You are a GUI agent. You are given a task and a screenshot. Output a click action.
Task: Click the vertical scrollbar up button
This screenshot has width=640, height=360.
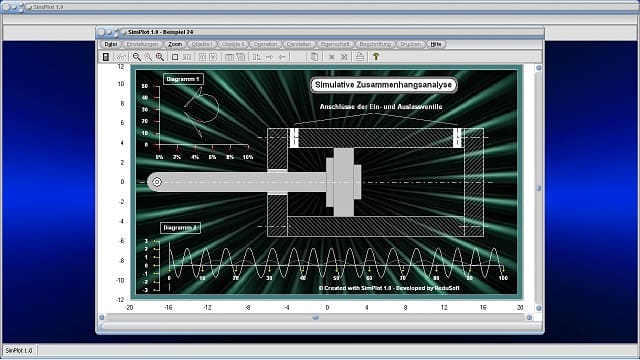pos(538,68)
